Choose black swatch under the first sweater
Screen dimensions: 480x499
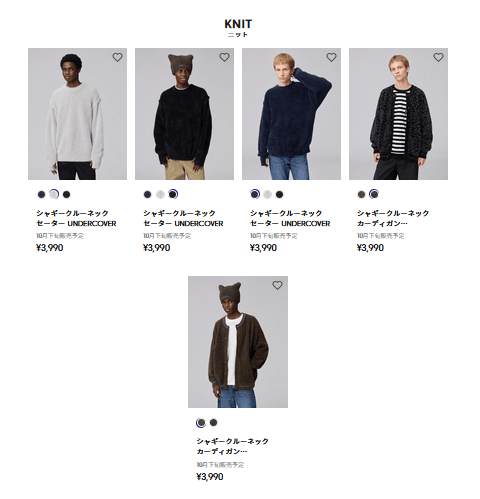pyautogui.click(x=67, y=194)
